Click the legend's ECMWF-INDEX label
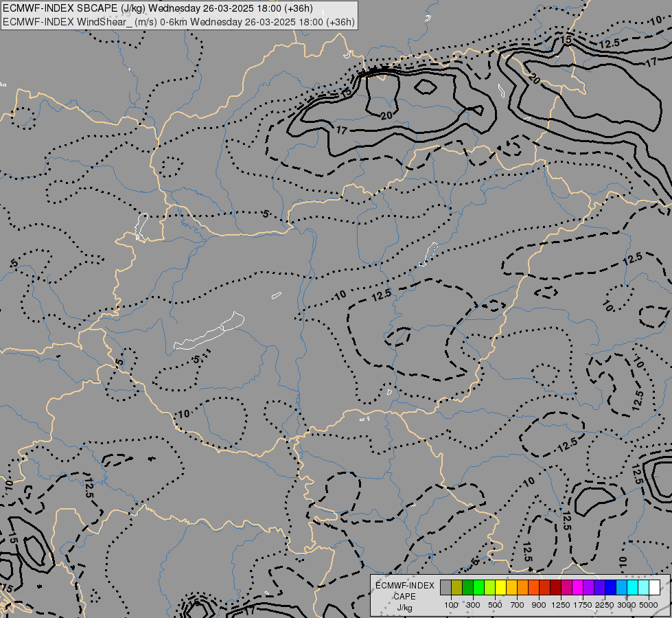 (405, 586)
